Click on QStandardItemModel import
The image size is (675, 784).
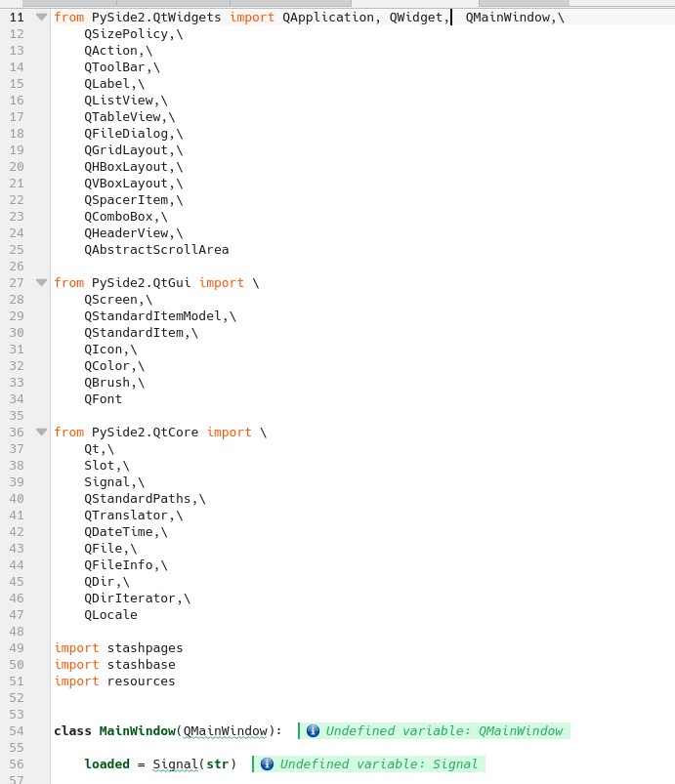point(152,316)
